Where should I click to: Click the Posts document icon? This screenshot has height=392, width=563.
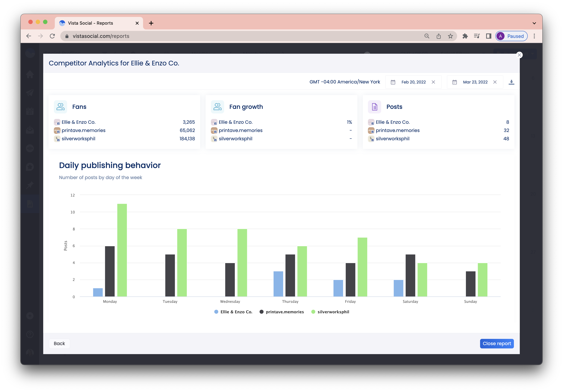tap(374, 107)
